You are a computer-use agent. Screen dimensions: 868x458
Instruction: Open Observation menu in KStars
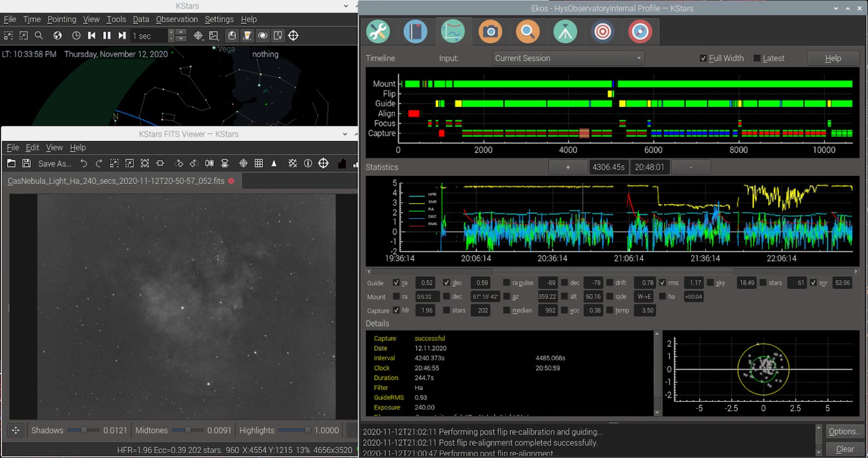pyautogui.click(x=177, y=19)
